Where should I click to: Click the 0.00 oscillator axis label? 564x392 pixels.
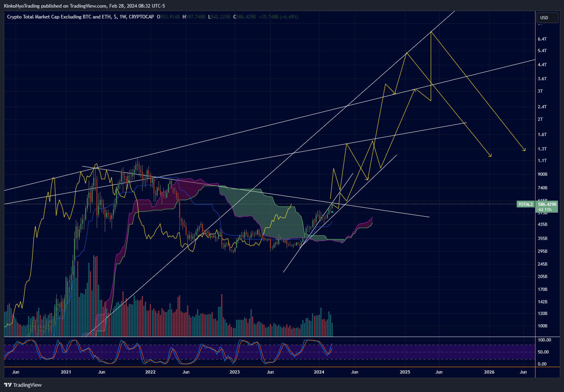click(542, 364)
